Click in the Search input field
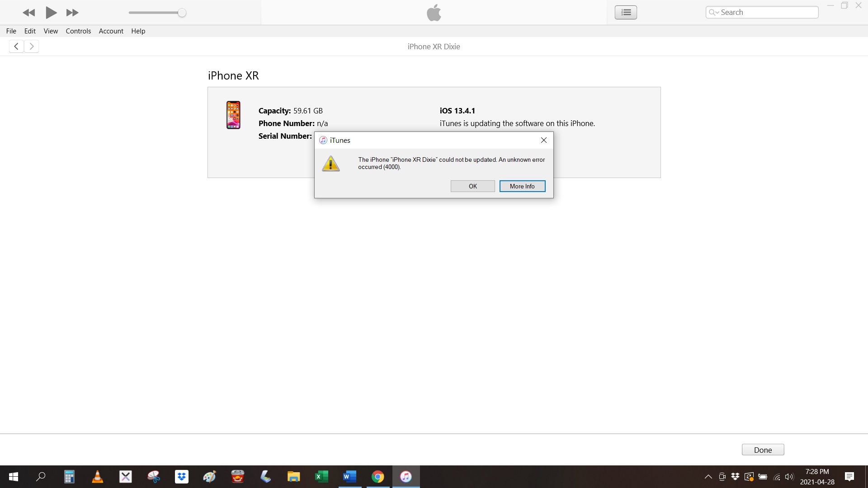This screenshot has width=868, height=488. coord(768,12)
